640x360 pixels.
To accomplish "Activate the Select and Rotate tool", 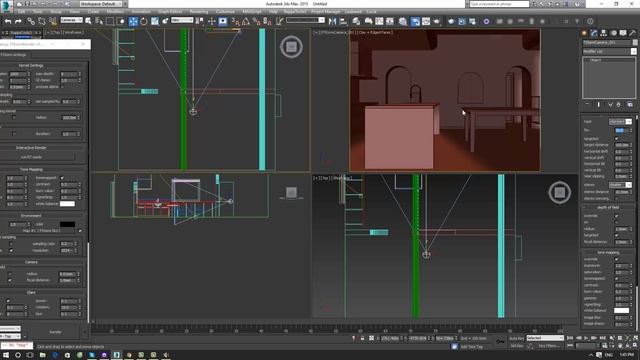I will coord(144,21).
